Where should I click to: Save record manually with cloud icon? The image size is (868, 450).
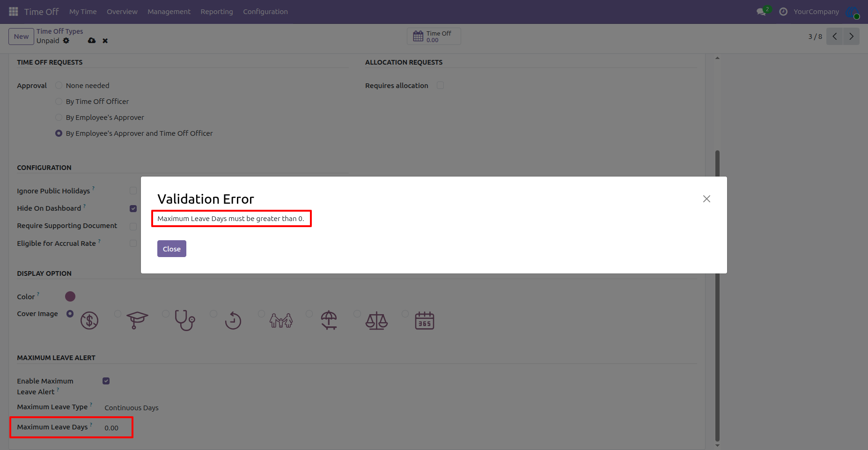[x=92, y=41]
